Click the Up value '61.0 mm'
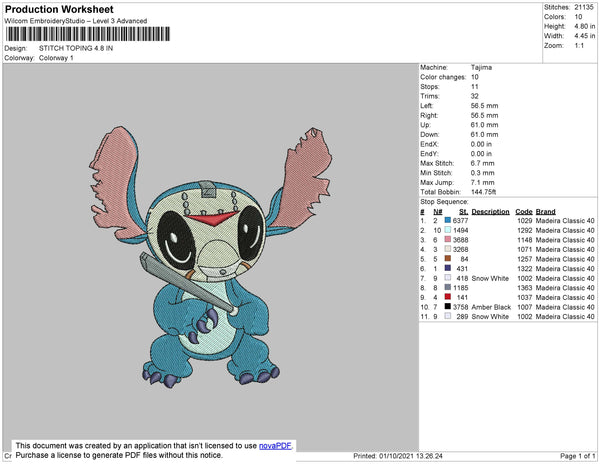Image resolution: width=600 pixels, height=464 pixels. 484,125
